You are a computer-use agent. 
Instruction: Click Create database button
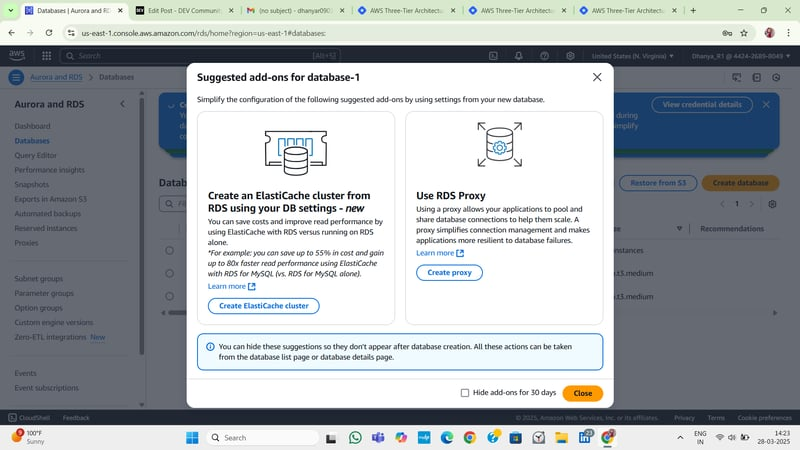(740, 183)
